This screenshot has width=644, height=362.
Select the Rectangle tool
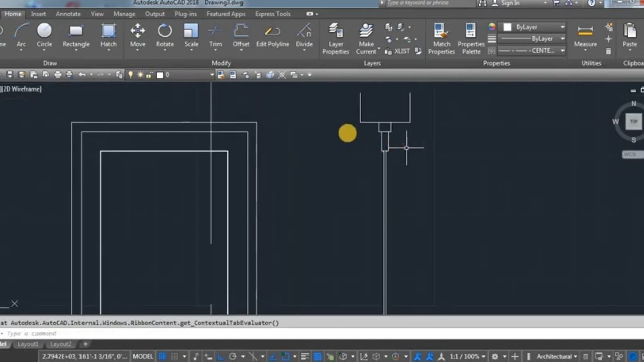tap(76, 36)
